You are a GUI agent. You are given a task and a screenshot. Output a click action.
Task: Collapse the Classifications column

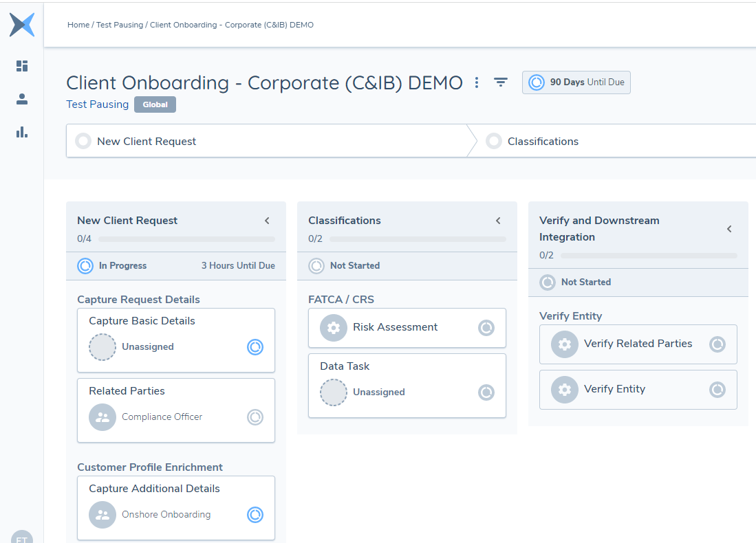498,221
